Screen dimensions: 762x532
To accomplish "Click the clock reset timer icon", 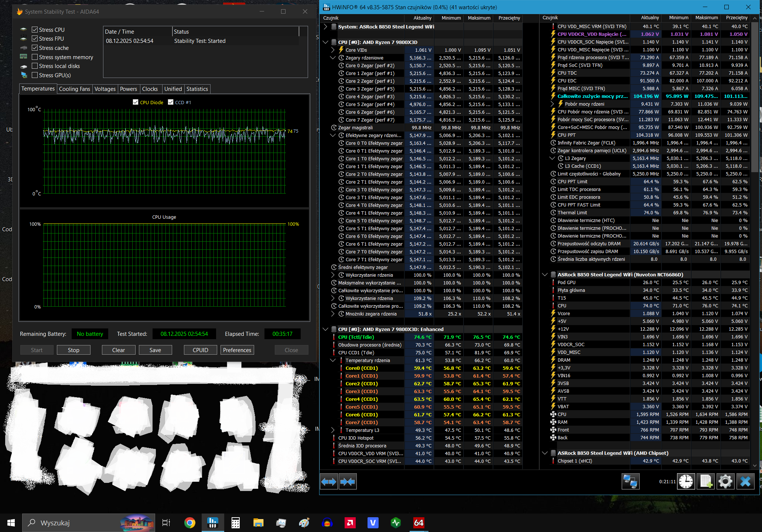I will (686, 481).
